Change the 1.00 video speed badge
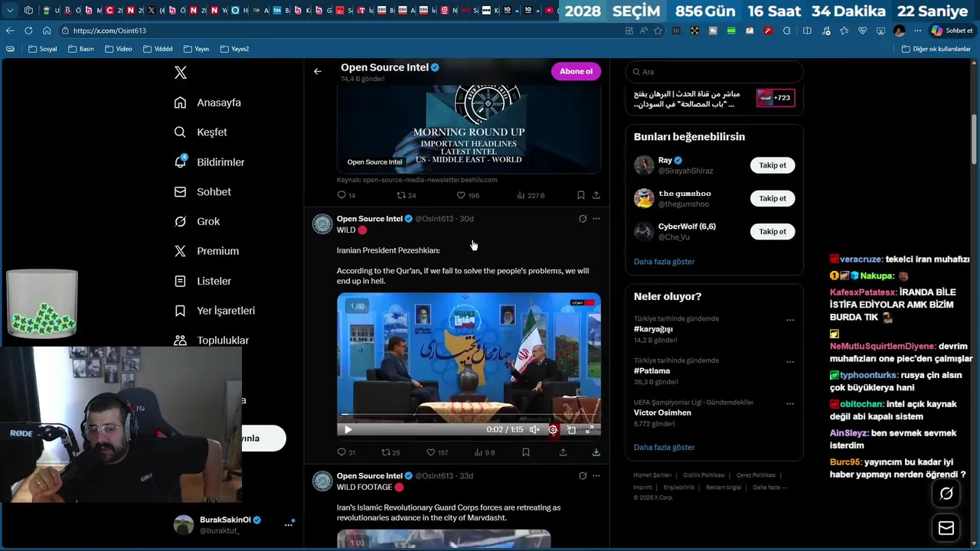 [357, 306]
